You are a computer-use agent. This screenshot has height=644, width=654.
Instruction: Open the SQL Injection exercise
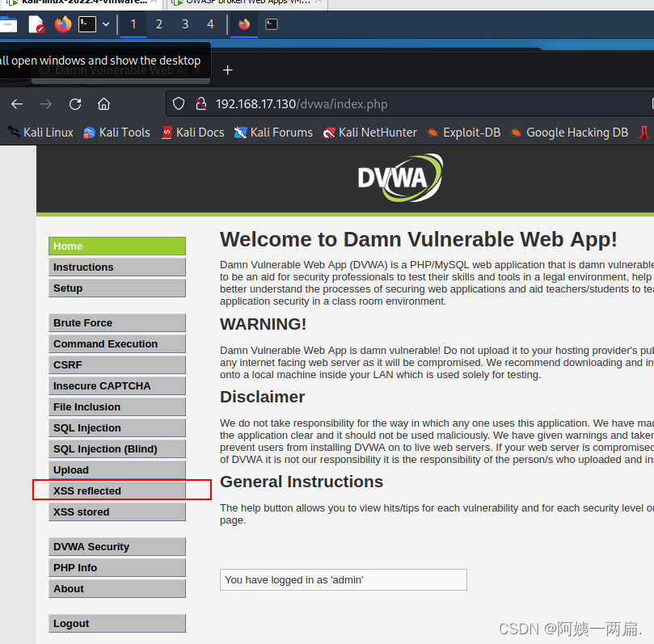click(117, 428)
